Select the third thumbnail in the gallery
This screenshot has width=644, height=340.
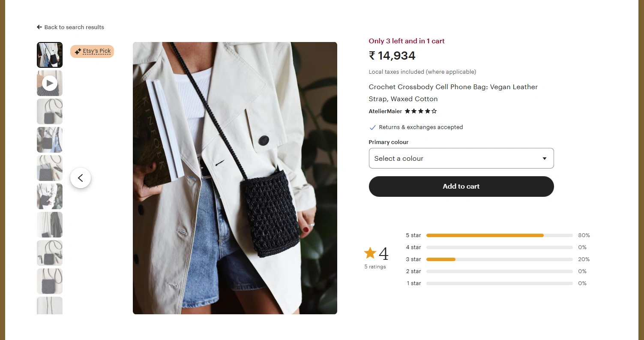[x=50, y=111]
